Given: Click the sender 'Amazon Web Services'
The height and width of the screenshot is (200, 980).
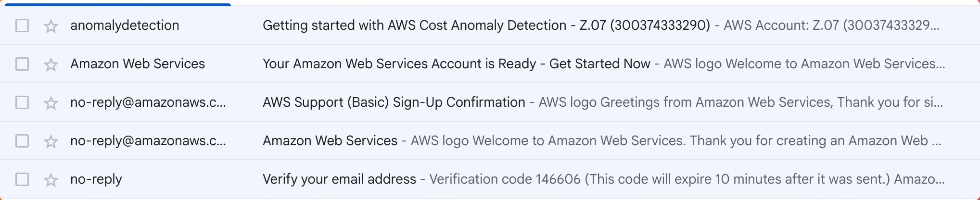Looking at the screenshot, I should click(138, 64).
